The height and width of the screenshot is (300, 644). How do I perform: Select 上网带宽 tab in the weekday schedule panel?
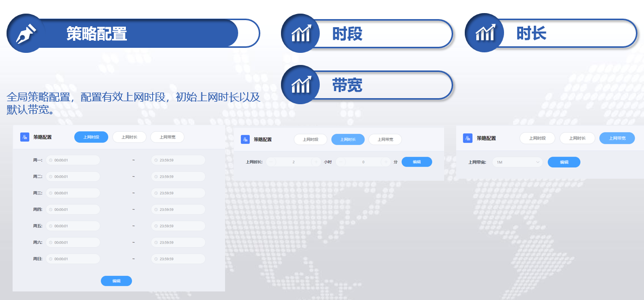point(167,137)
